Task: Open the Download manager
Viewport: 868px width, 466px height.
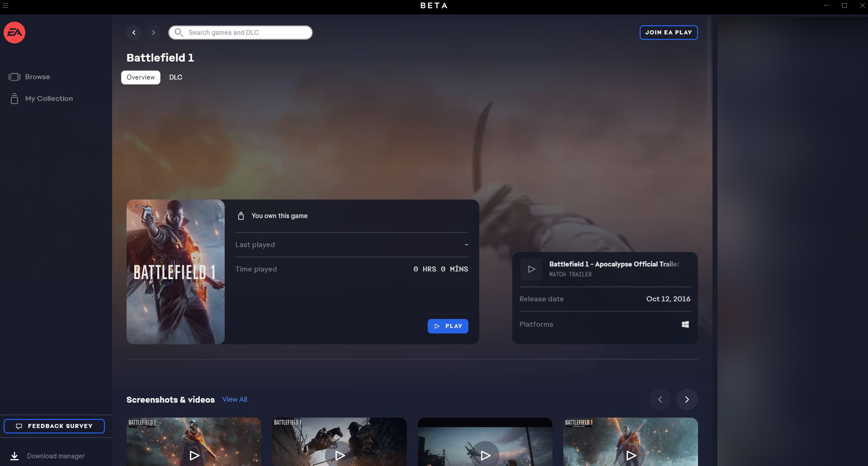Action: point(56,456)
